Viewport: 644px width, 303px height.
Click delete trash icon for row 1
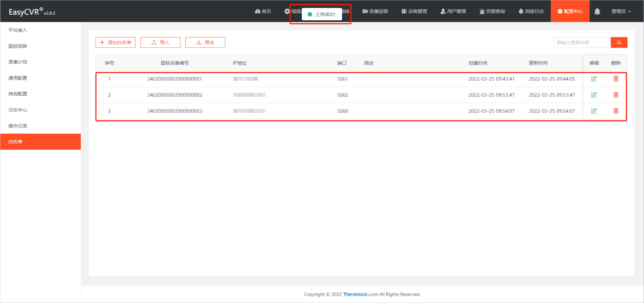coord(616,79)
